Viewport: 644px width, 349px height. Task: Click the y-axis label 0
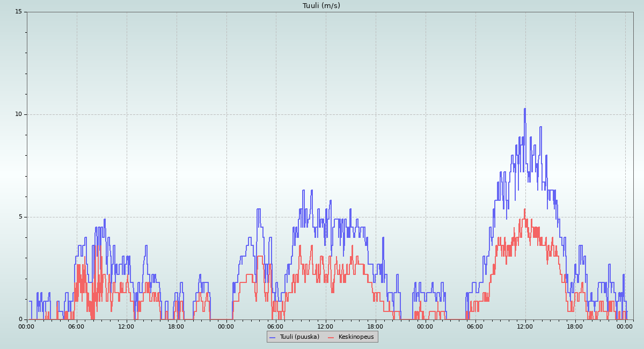pyautogui.click(x=20, y=319)
